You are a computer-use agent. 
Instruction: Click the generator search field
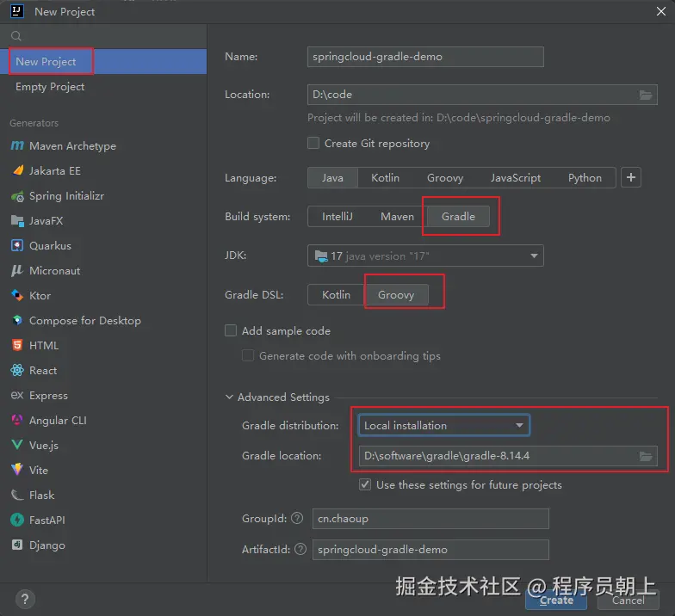103,36
